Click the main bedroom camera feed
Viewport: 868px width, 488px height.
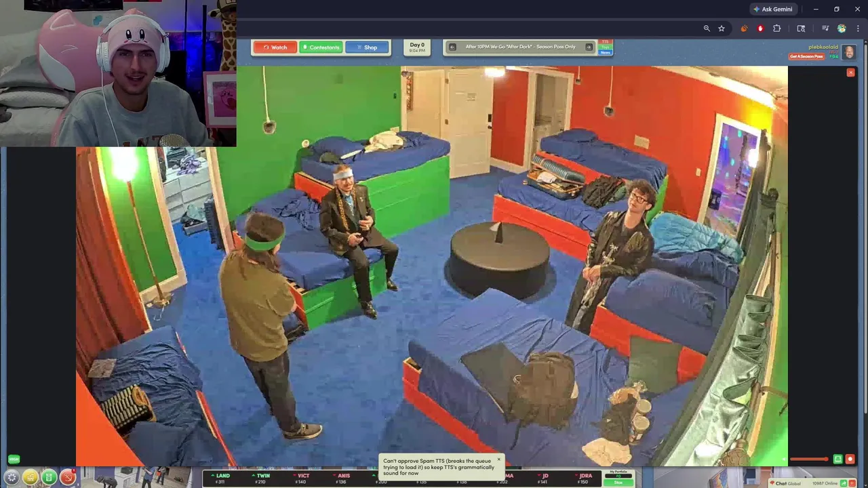click(431, 266)
